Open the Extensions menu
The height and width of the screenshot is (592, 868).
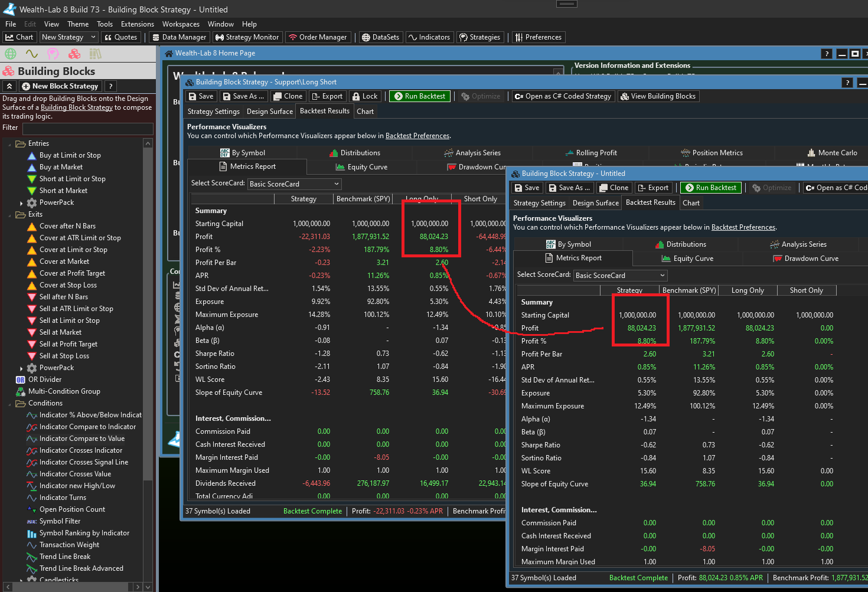(x=137, y=24)
